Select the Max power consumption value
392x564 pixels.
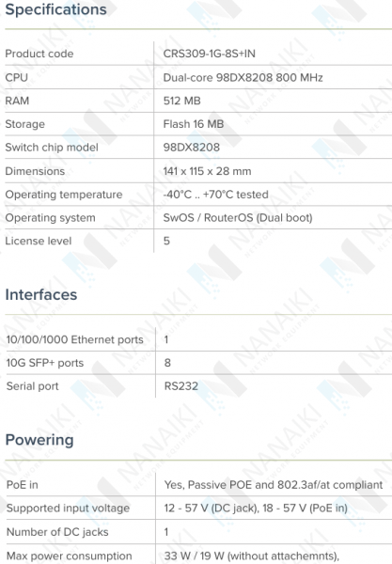252,556
